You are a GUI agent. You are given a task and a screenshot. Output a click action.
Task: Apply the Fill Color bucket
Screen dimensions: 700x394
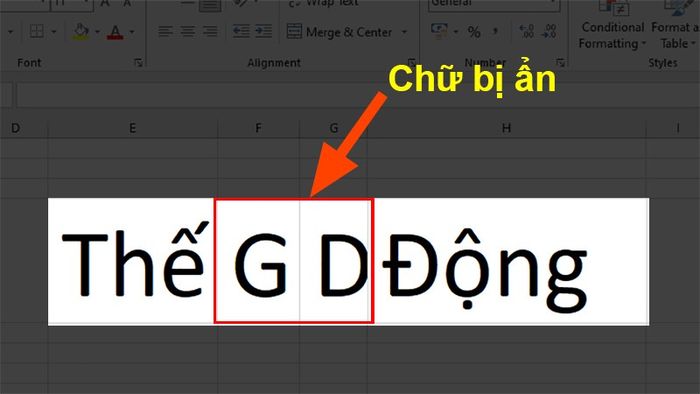tap(81, 32)
